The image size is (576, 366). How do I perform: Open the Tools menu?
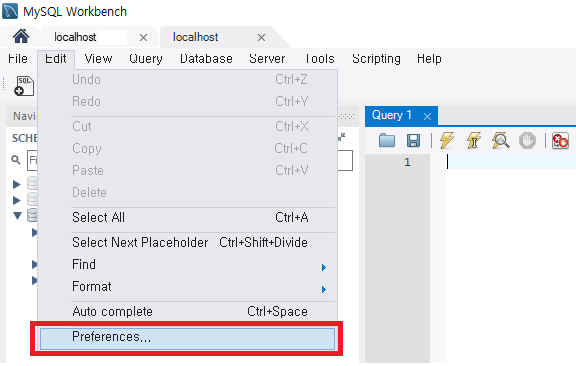click(320, 58)
